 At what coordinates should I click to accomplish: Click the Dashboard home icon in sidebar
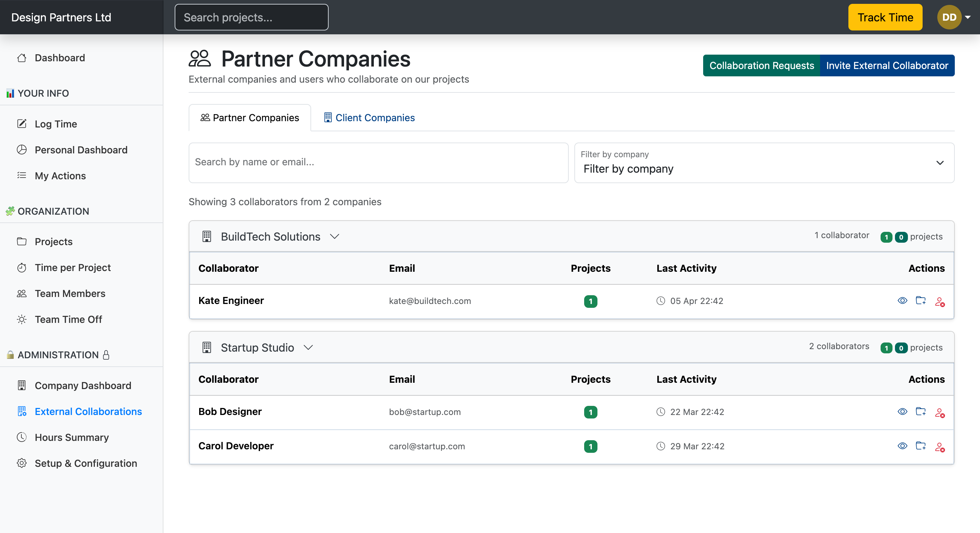(x=22, y=58)
